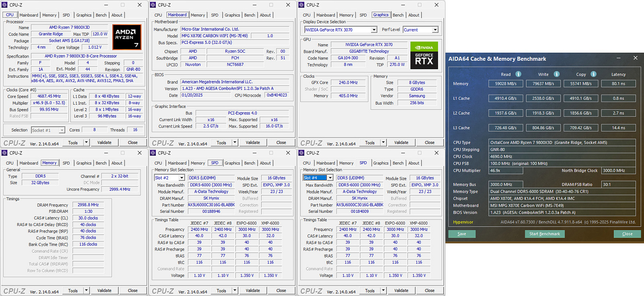
Task: Switch to the SPD tab in the Memory window
Action: click(66, 163)
